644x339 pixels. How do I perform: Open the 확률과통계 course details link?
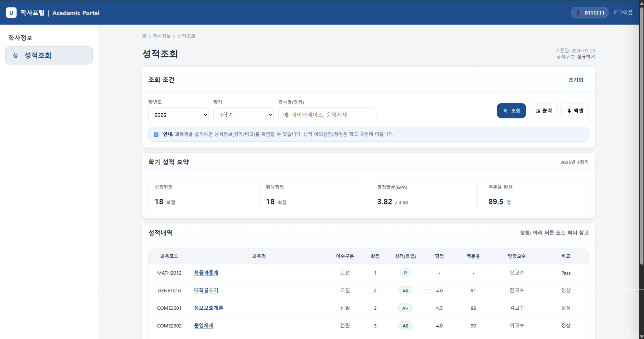[x=206, y=273]
